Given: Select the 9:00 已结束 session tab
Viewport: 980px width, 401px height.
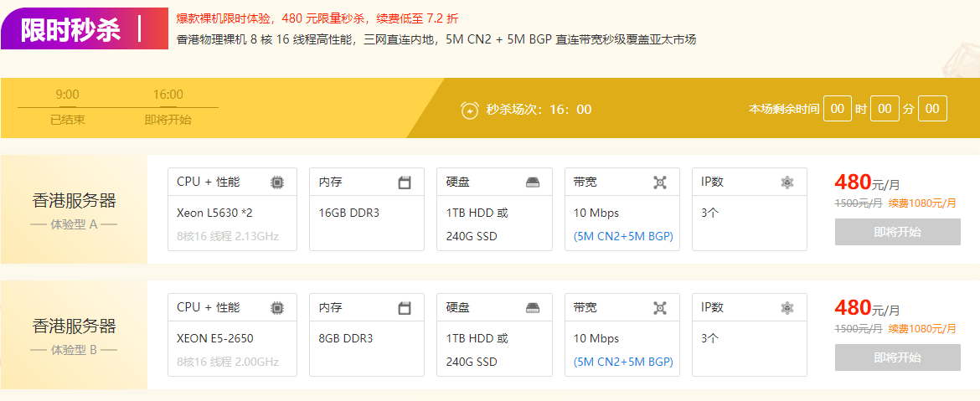Looking at the screenshot, I should coord(68,107).
